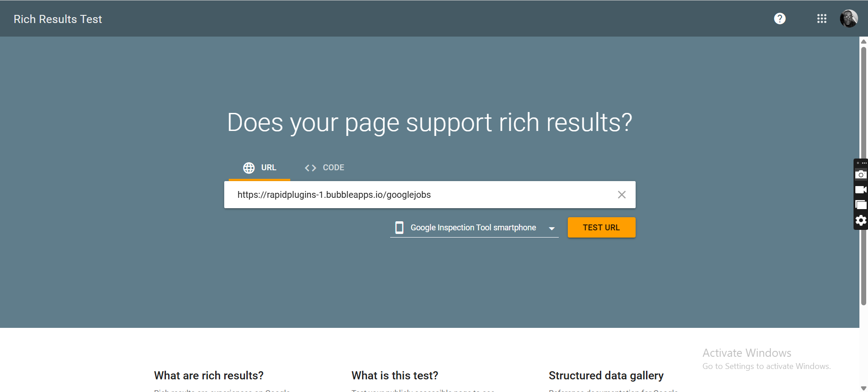Open the side panel settings gear
The image size is (868, 392).
coord(861,220)
